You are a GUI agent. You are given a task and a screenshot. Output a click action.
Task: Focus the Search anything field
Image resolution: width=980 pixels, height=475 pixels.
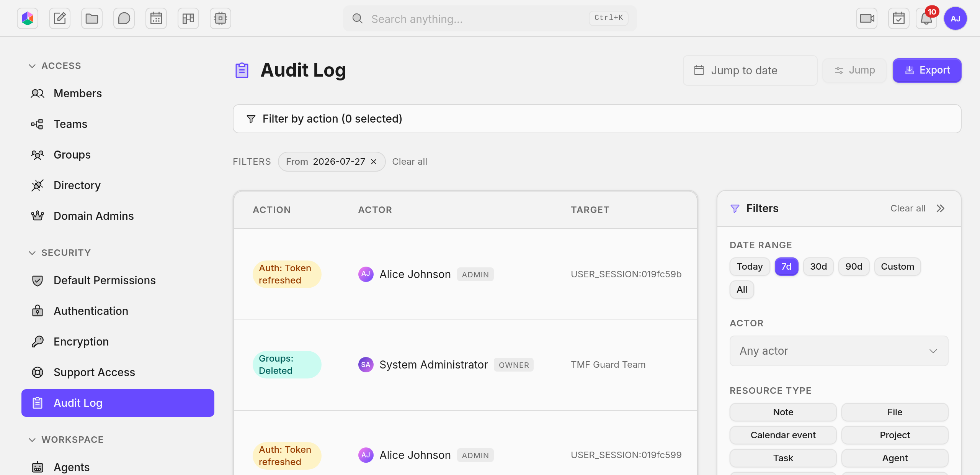(490, 18)
